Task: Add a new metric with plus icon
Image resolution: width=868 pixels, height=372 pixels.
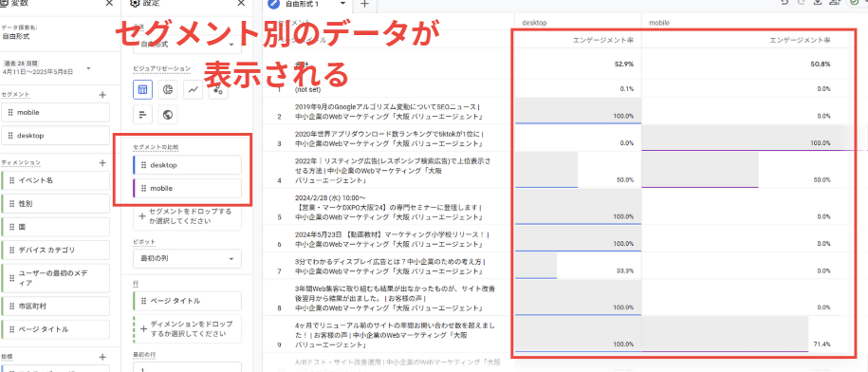Action: [102, 358]
